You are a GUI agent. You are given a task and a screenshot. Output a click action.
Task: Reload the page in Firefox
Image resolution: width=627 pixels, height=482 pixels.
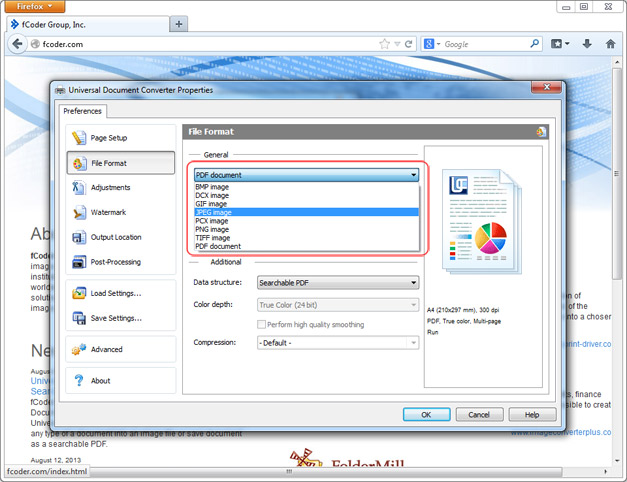pos(408,44)
